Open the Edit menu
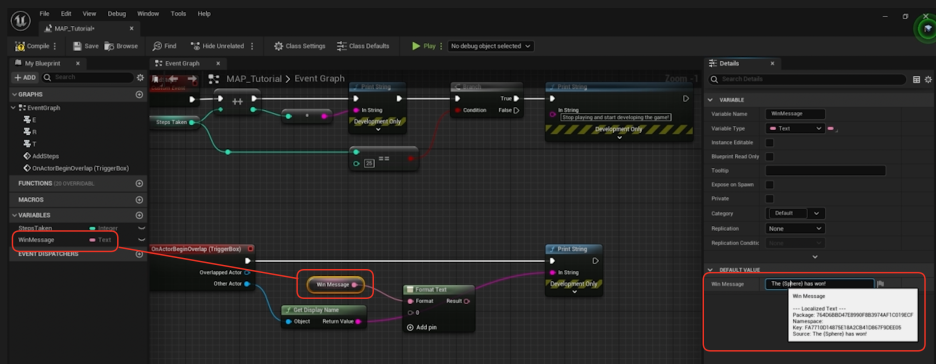This screenshot has width=936, height=364. pos(66,13)
